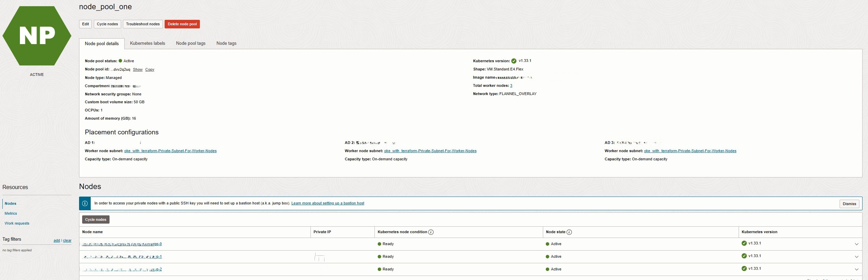Expand the node row ending in -1
Image resolution: width=868 pixels, height=280 pixels.
pyautogui.click(x=857, y=257)
